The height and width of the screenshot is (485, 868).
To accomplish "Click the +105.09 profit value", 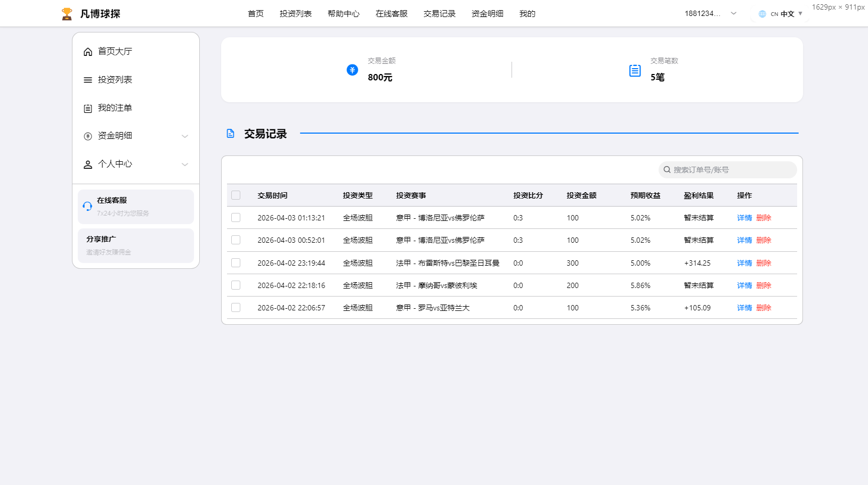I will tap(697, 308).
